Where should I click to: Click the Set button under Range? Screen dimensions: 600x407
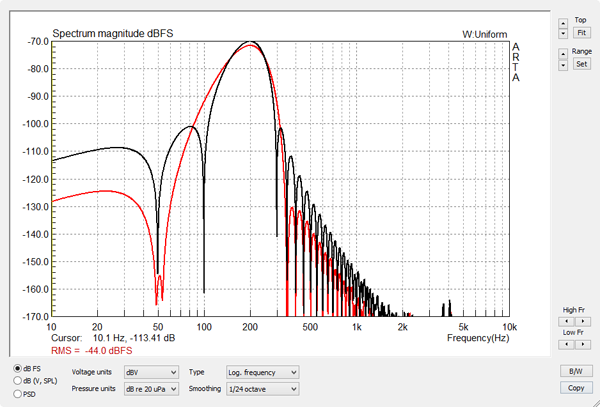pyautogui.click(x=581, y=64)
